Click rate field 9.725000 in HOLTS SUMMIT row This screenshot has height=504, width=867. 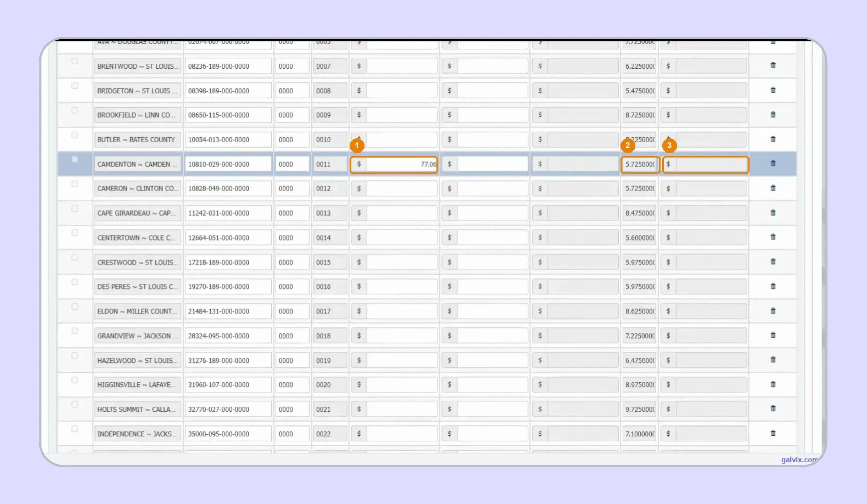[x=640, y=409]
